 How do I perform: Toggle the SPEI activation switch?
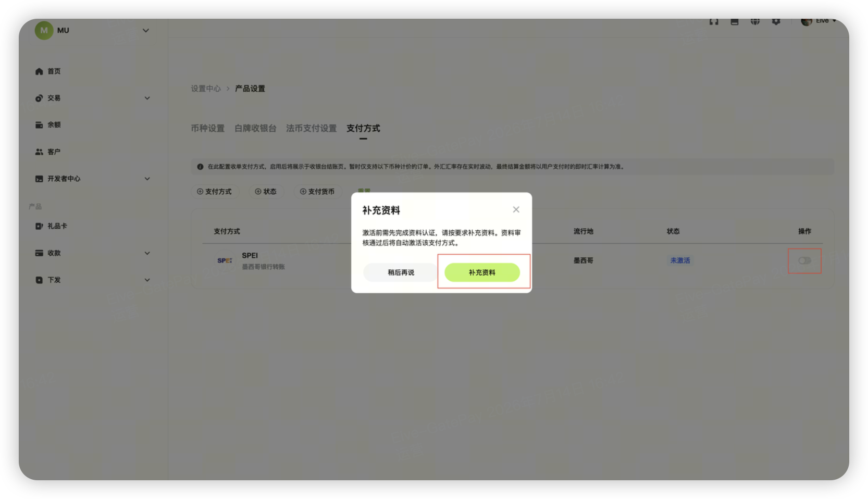pos(804,260)
